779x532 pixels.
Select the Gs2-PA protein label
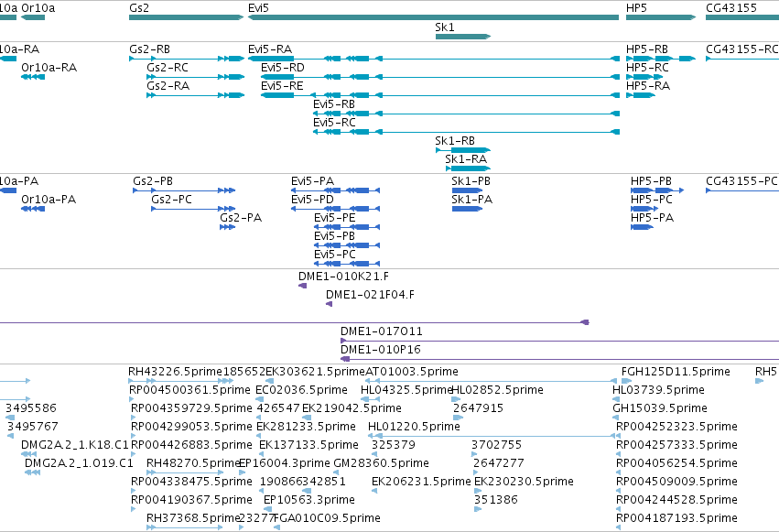point(241,218)
